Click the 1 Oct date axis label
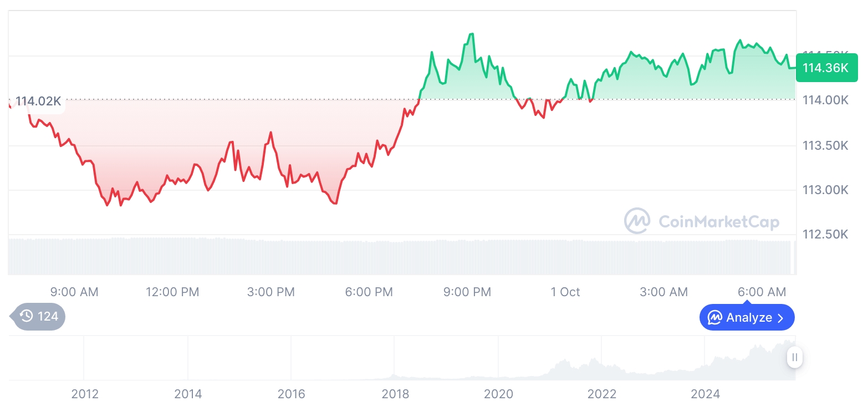This screenshot has height=406, width=868. pos(565,292)
